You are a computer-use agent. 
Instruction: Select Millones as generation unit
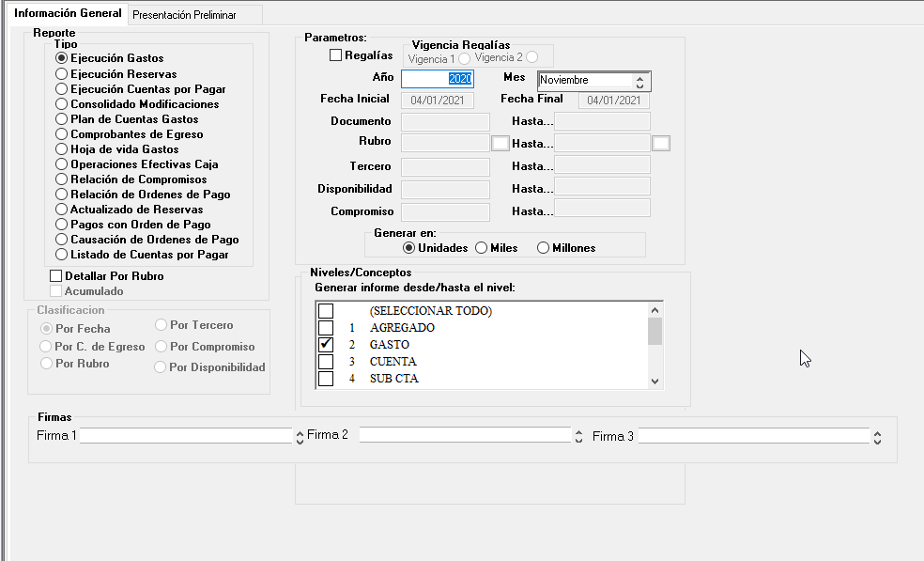point(543,248)
